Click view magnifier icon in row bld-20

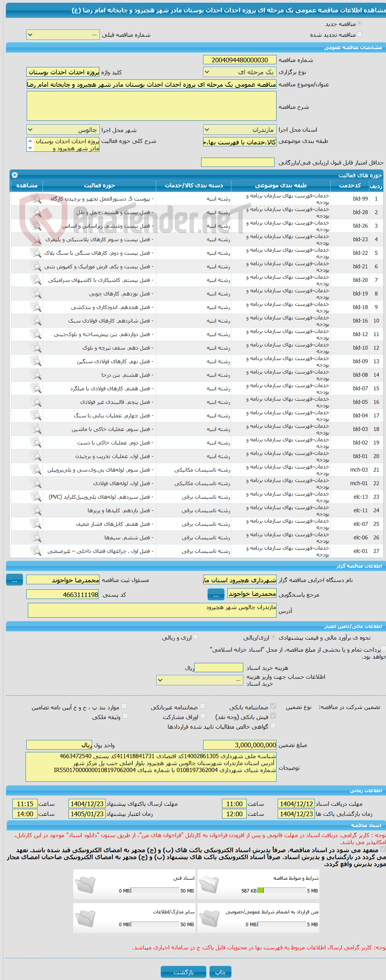point(36,280)
